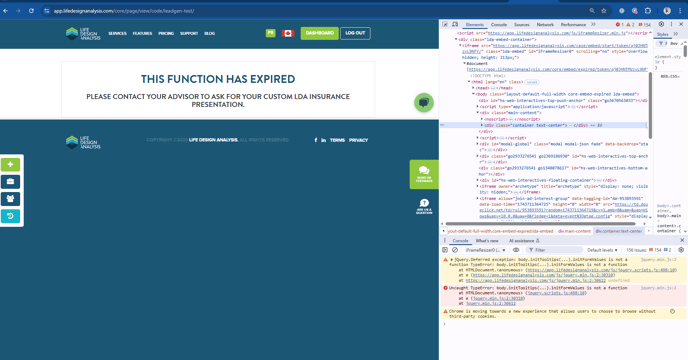This screenshot has width=688, height=360.
Task: Open DevTools three-dot customize menu
Action: tap(671, 25)
